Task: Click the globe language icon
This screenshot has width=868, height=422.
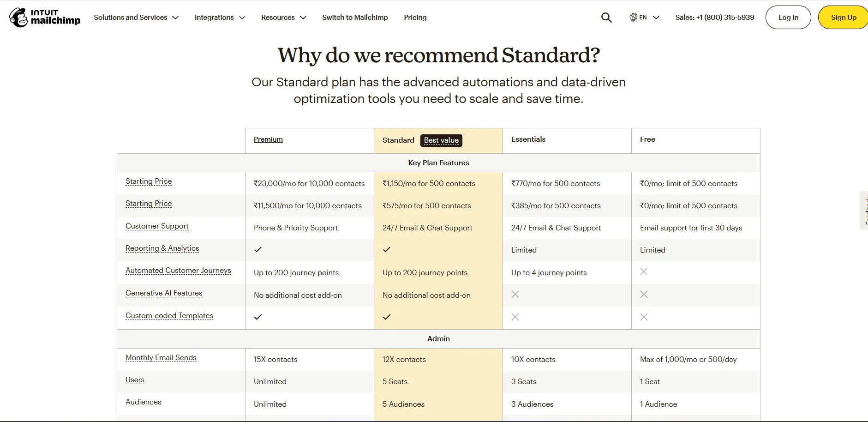Action: point(633,18)
